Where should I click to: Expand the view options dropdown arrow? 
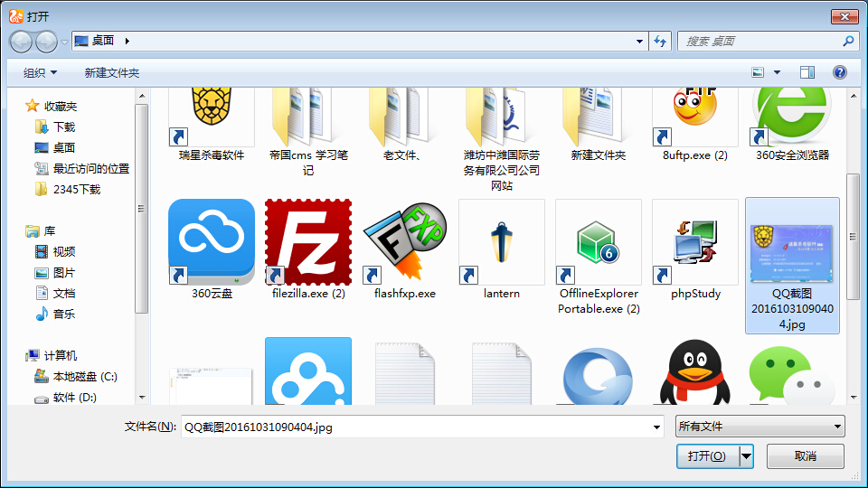(x=778, y=72)
